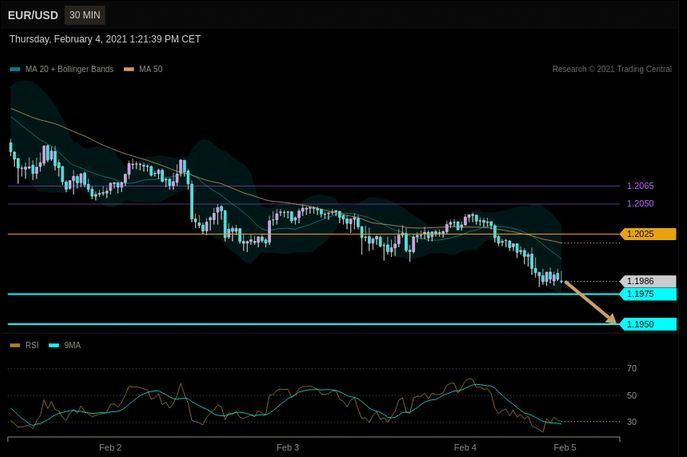Image resolution: width=687 pixels, height=457 pixels.
Task: Click the 1.2050 resistance level label
Action: click(640, 204)
